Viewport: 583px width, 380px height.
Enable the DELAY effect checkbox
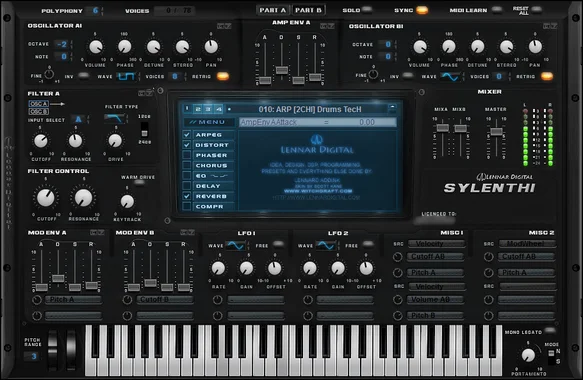(x=187, y=186)
